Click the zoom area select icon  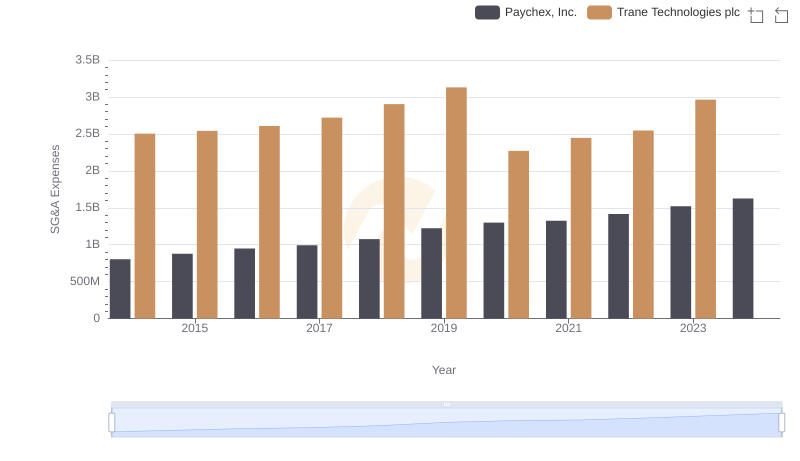(756, 15)
